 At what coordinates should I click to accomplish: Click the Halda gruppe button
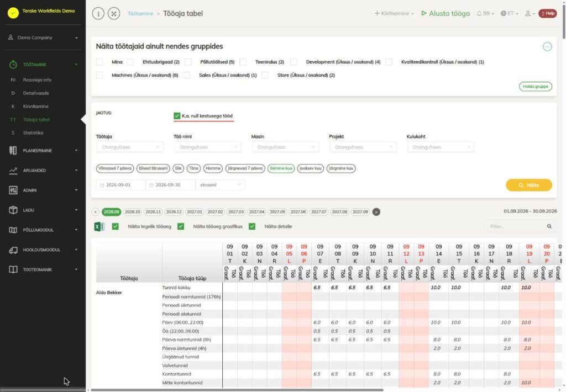535,87
